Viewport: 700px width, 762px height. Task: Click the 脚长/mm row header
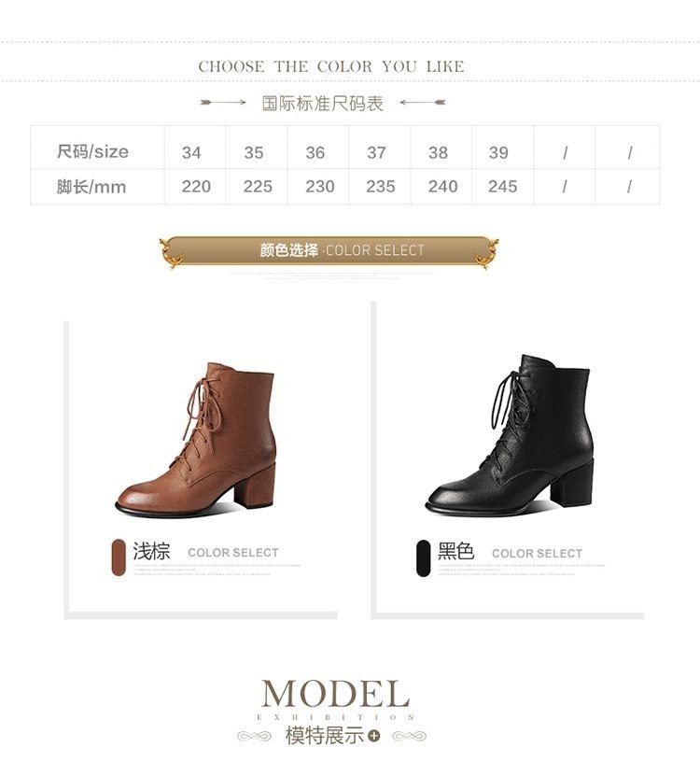coord(91,187)
